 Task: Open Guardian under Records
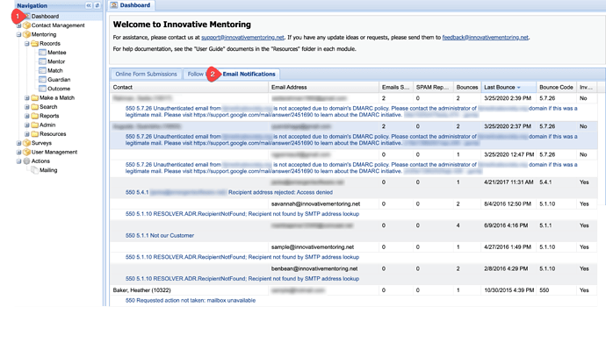coord(59,80)
